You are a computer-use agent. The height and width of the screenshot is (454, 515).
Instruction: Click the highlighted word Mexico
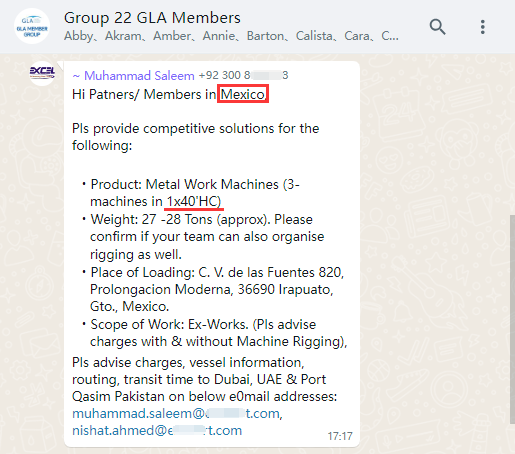pos(243,94)
